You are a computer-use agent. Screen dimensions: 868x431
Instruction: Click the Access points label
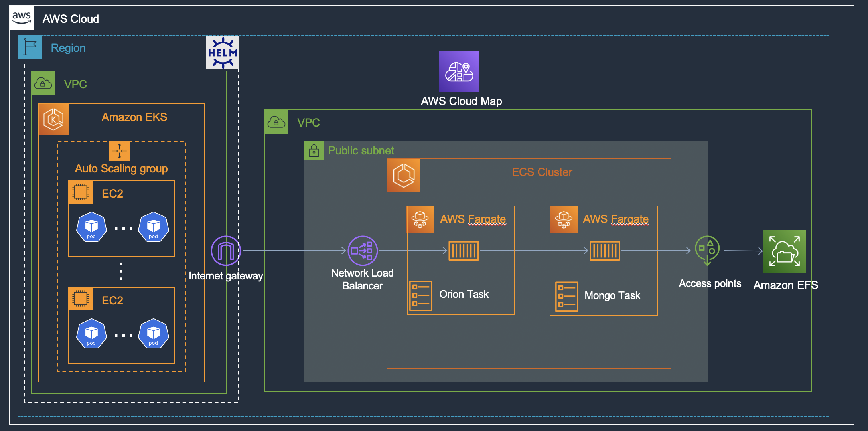(710, 283)
